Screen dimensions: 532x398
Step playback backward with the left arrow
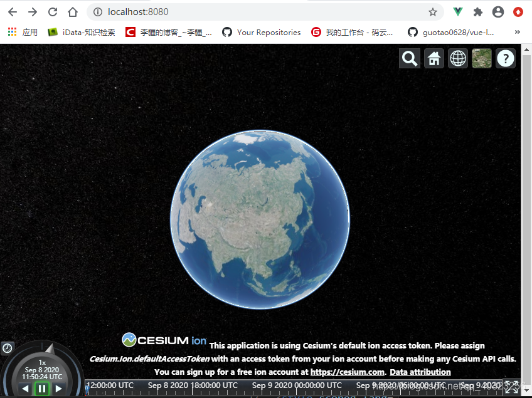pos(25,389)
